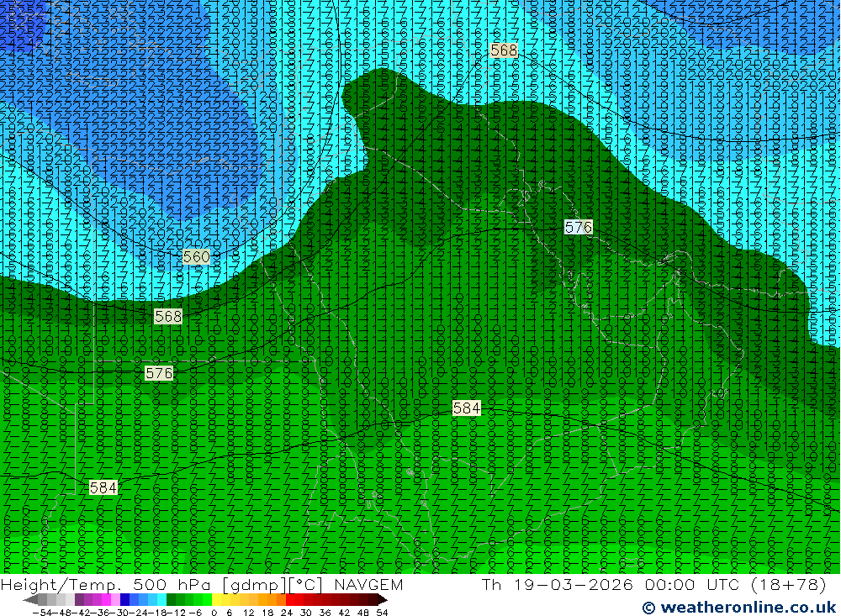Pick the bright red swatch above the 24 legend label
This screenshot has height=616, width=841.
[290, 600]
